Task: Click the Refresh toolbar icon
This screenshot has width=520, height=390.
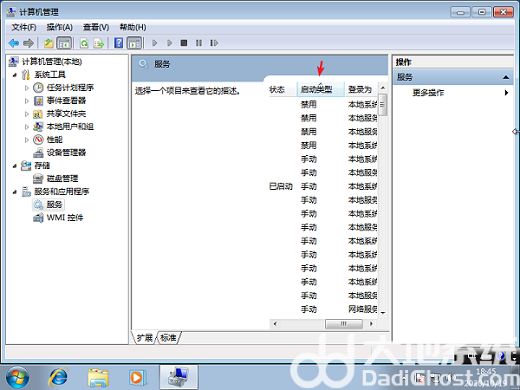Action: (84, 43)
